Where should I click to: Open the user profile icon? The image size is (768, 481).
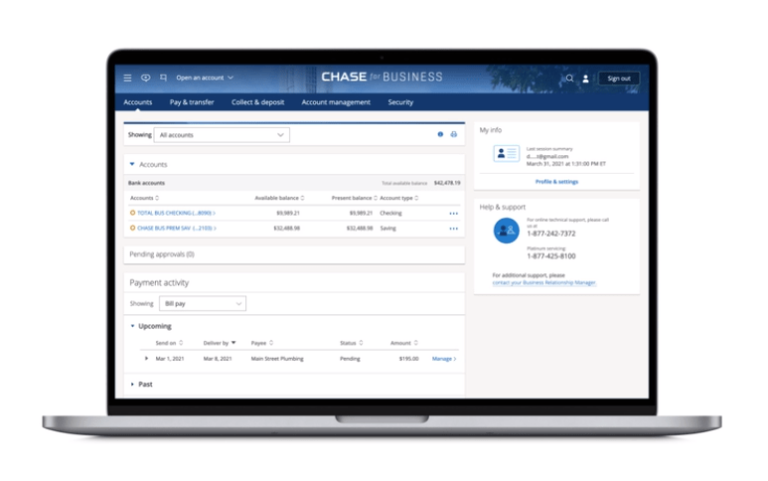tap(585, 78)
